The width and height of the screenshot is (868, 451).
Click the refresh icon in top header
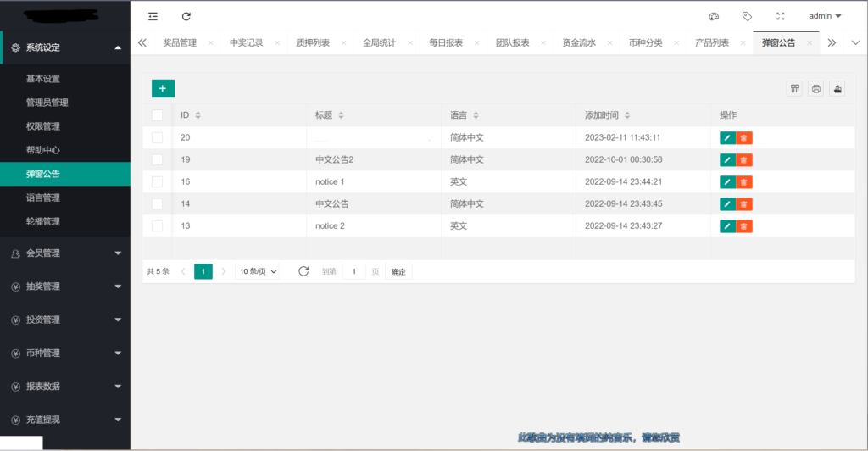[186, 16]
